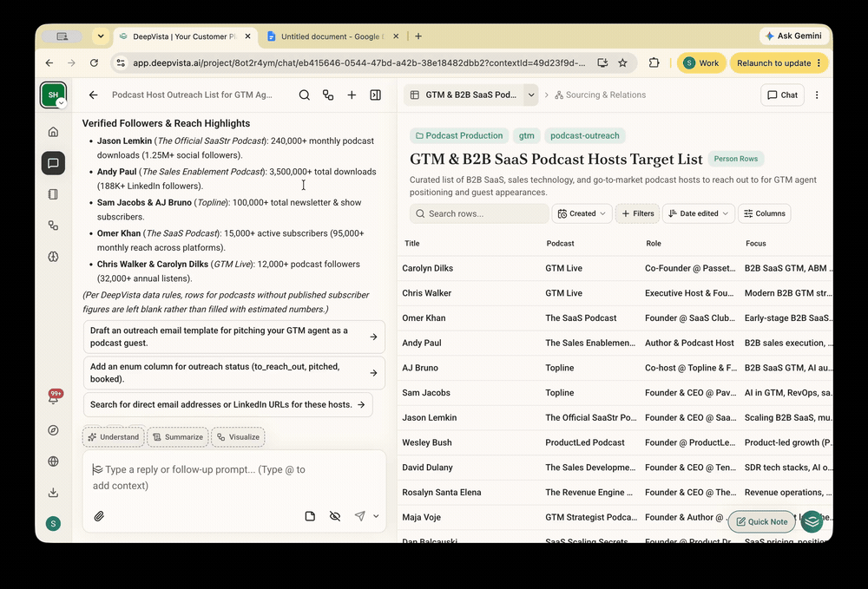Open the Wesley Bush row
This screenshot has height=589, width=868.
pyautogui.click(x=615, y=442)
